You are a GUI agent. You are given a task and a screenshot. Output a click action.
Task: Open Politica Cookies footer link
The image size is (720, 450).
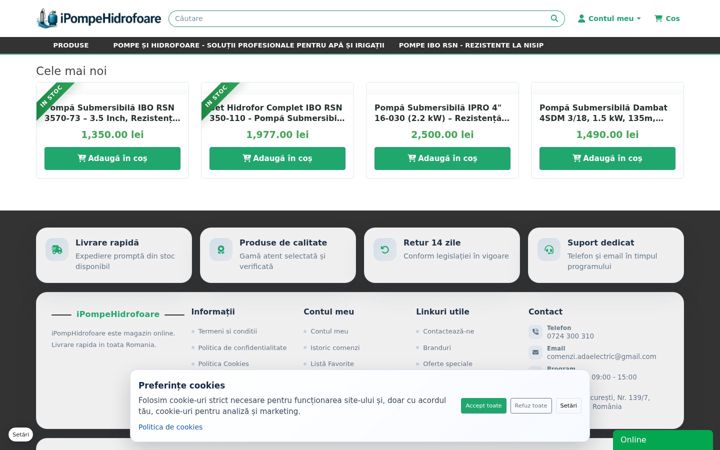[223, 364]
